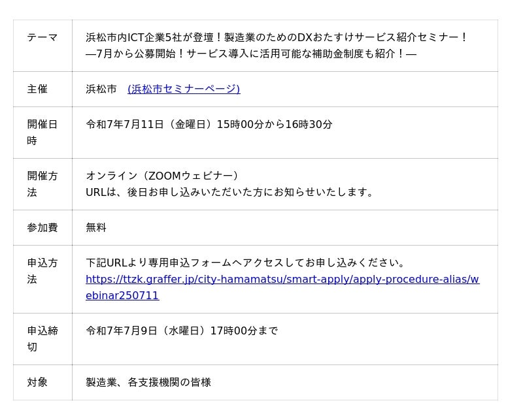523x420 pixels.
Task: Click the URL notification sentence under ZOOM
Action: [229, 192]
